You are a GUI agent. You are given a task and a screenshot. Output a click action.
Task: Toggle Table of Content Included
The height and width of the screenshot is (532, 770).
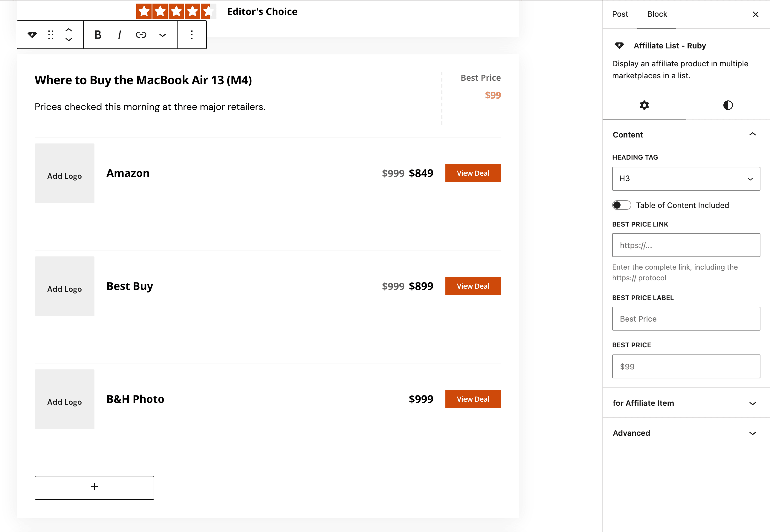pos(621,205)
